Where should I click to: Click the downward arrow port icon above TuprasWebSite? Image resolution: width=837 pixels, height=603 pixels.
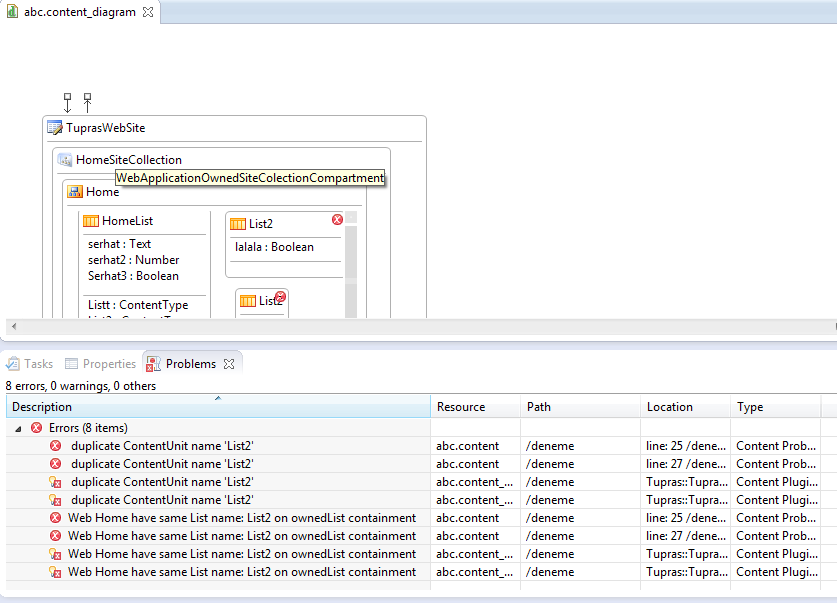[68, 102]
